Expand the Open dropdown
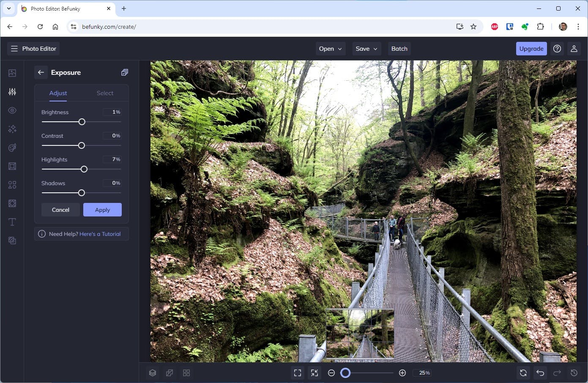 (331, 49)
